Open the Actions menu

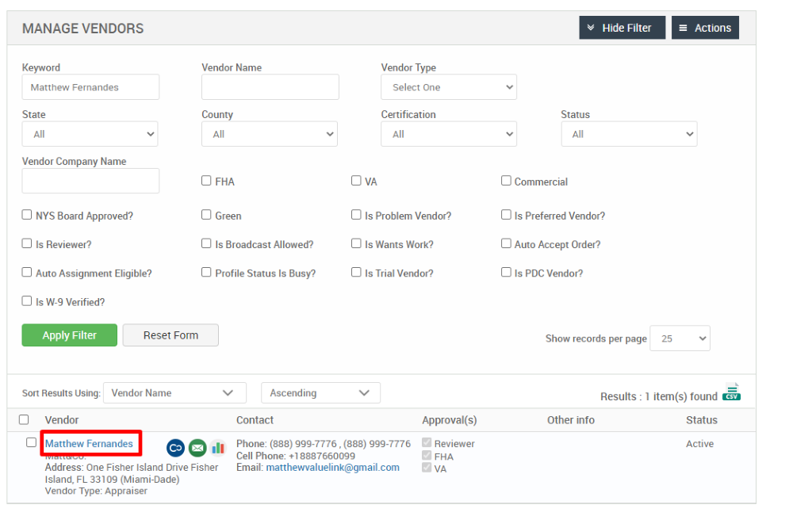(705, 27)
